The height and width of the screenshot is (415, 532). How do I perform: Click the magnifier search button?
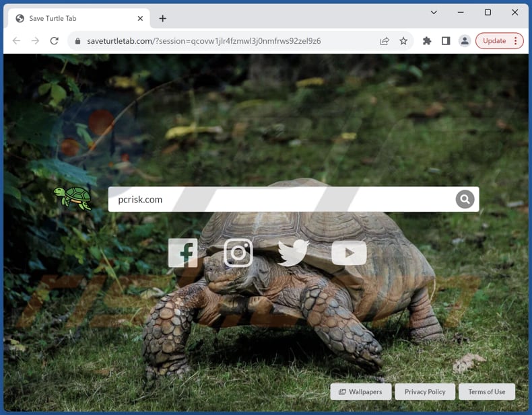pos(465,199)
